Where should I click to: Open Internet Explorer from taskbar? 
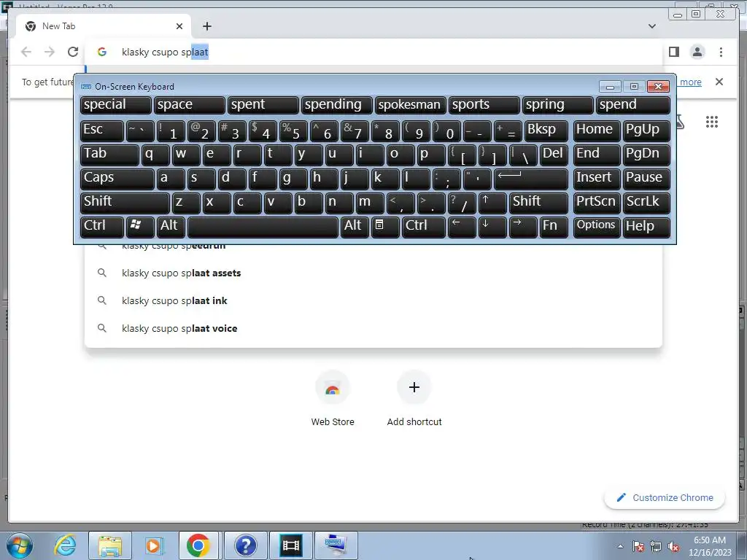click(65, 545)
